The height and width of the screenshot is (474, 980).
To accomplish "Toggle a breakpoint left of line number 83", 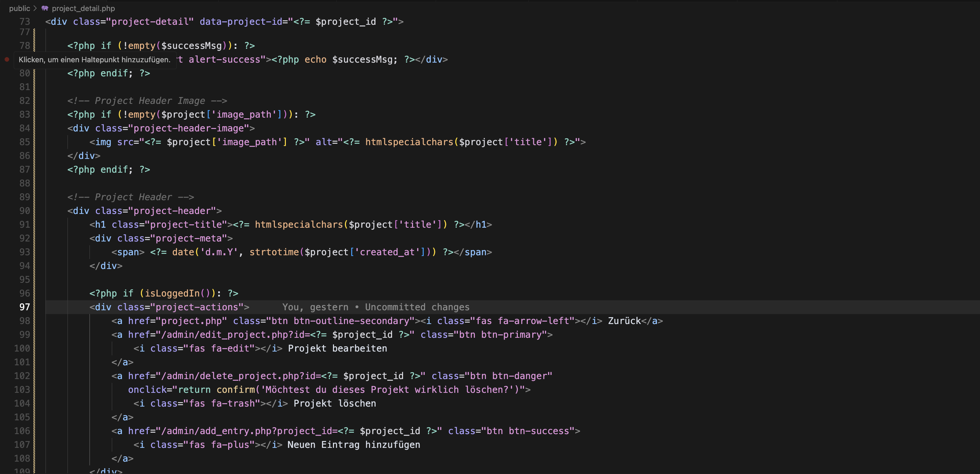I will click(x=7, y=115).
